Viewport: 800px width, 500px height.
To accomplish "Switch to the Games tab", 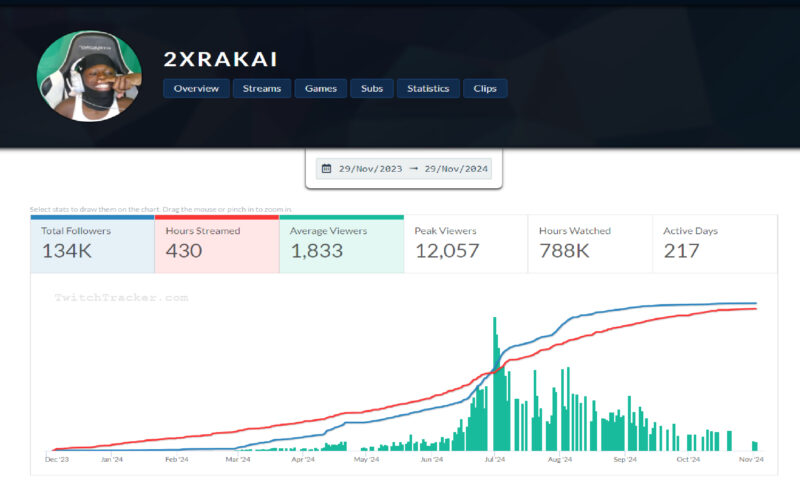I will (x=321, y=88).
